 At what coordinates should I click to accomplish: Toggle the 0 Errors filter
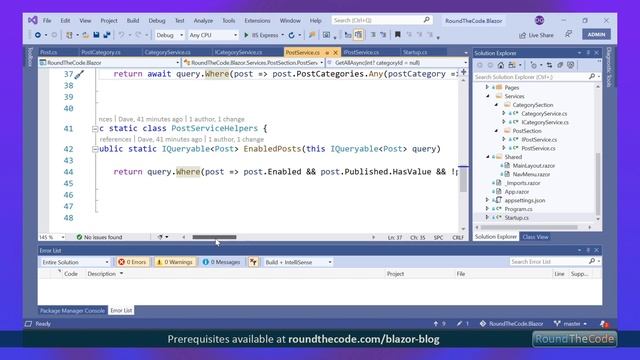(132, 262)
